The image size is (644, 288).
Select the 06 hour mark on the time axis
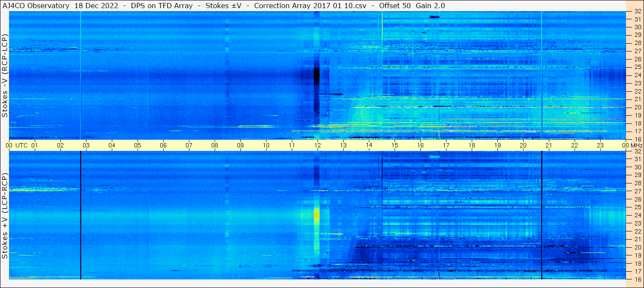point(163,145)
